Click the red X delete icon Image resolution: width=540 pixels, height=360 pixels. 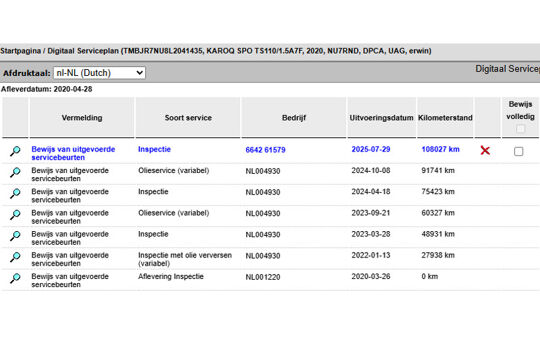pos(485,150)
